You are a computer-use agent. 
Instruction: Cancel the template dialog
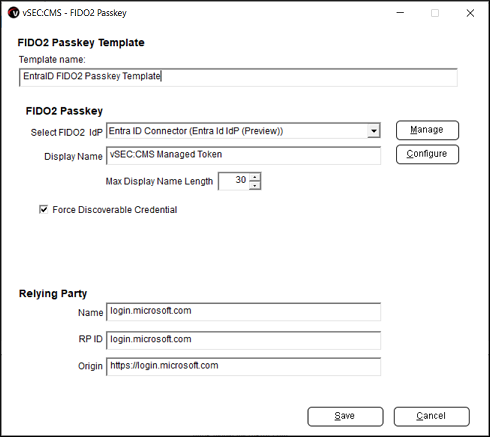(432, 416)
